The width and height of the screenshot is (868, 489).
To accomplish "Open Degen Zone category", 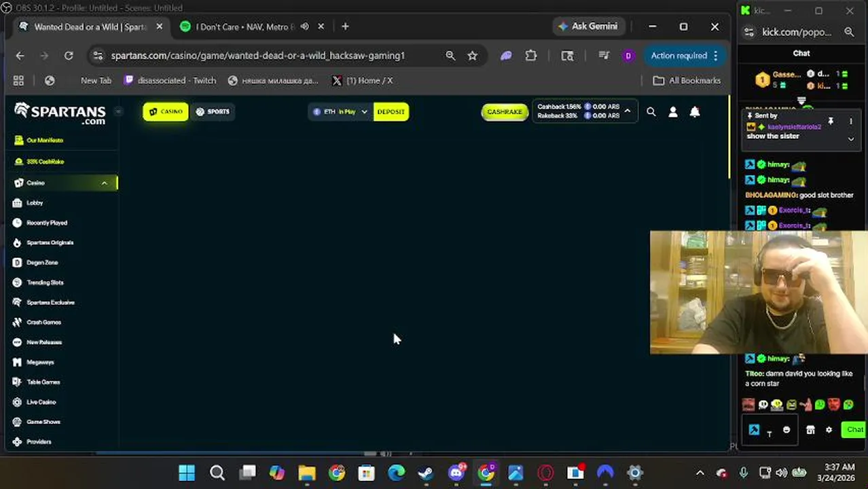I will 42,262.
